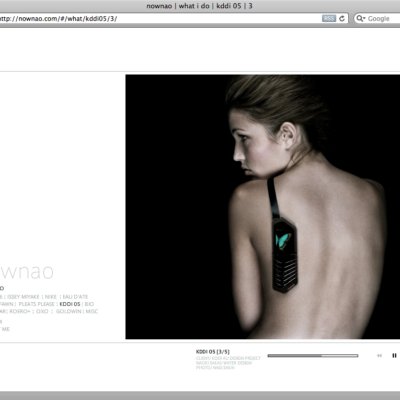Open the GOLDWIN project
Screen dimensions: 400x400
tap(69, 311)
